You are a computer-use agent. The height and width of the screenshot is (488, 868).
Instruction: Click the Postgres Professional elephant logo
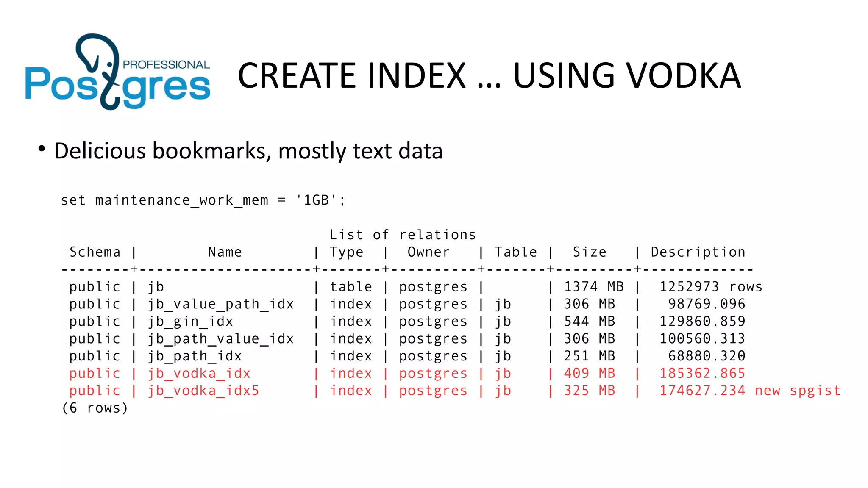(118, 72)
